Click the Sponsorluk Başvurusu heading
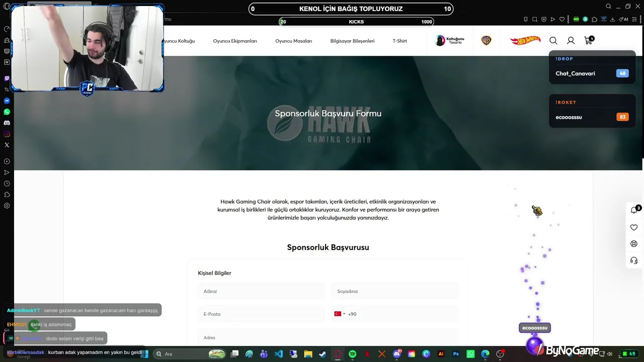The width and height of the screenshot is (644, 362). [x=328, y=247]
